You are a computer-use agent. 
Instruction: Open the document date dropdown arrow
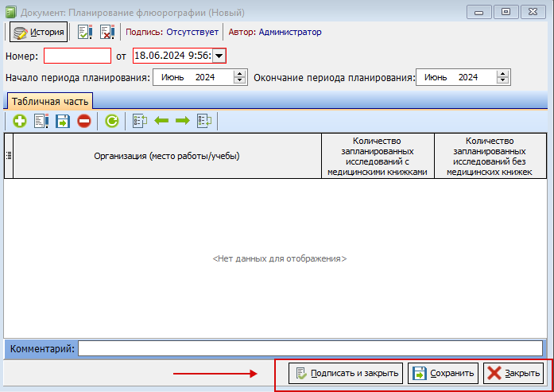click(219, 56)
